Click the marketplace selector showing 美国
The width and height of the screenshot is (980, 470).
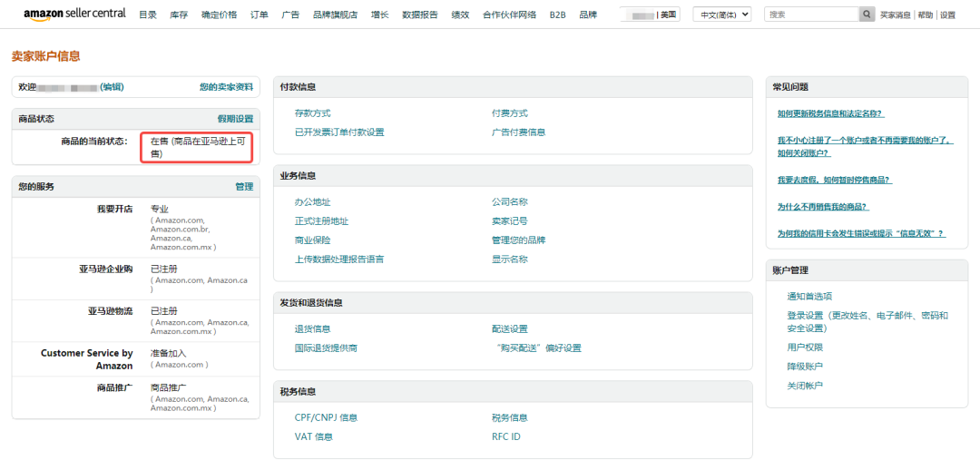coord(650,15)
